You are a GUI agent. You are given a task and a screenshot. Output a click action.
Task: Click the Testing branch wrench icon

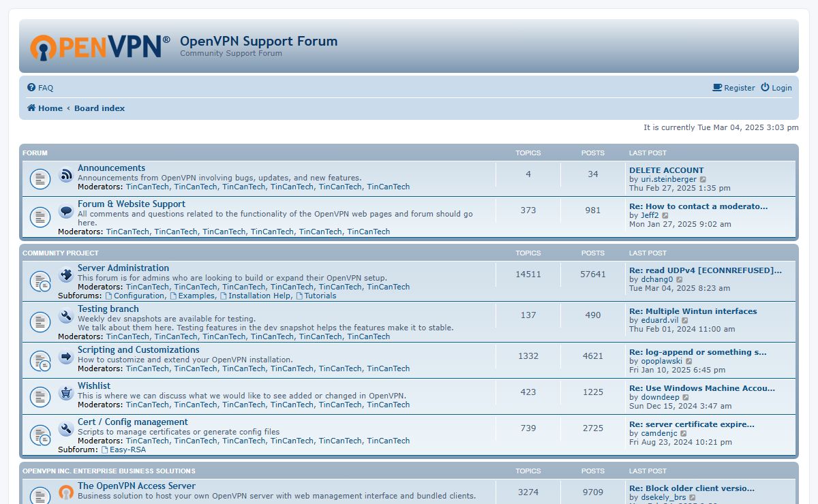[x=66, y=316]
